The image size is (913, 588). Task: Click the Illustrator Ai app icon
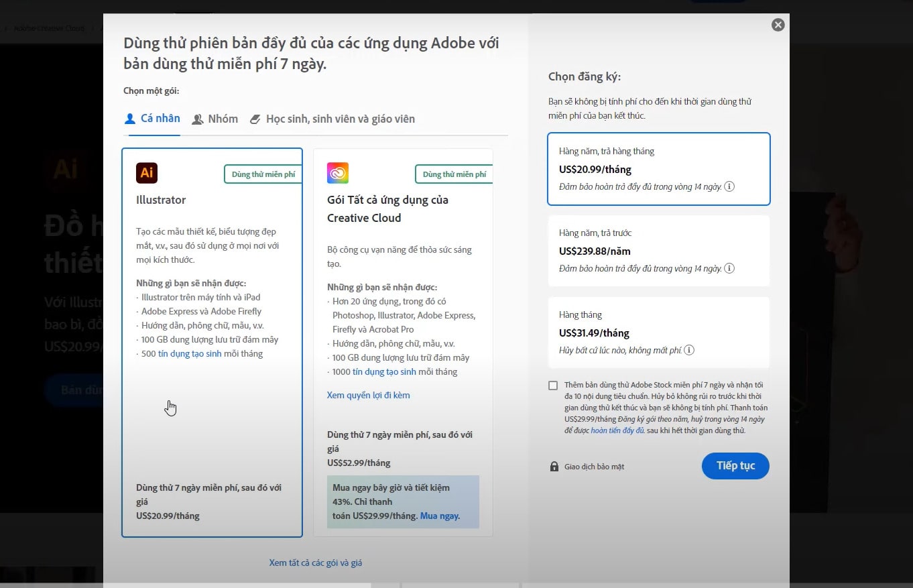pyautogui.click(x=147, y=173)
